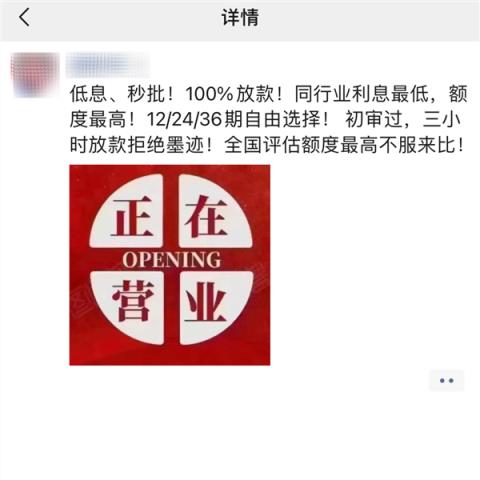Tap the 正 quadrant of the image
The image size is (480, 480).
pos(127,211)
